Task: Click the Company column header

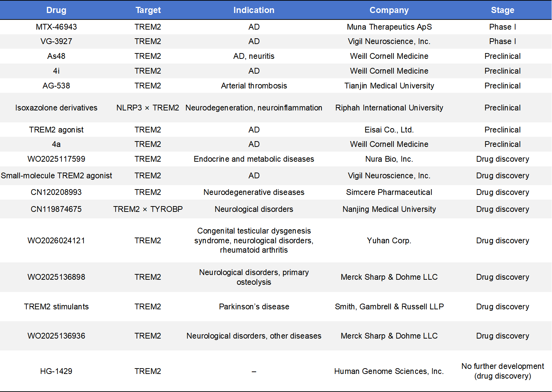Action: coord(389,10)
